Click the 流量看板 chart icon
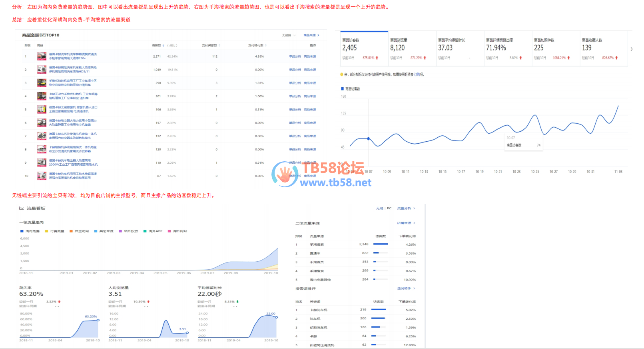 [22, 208]
